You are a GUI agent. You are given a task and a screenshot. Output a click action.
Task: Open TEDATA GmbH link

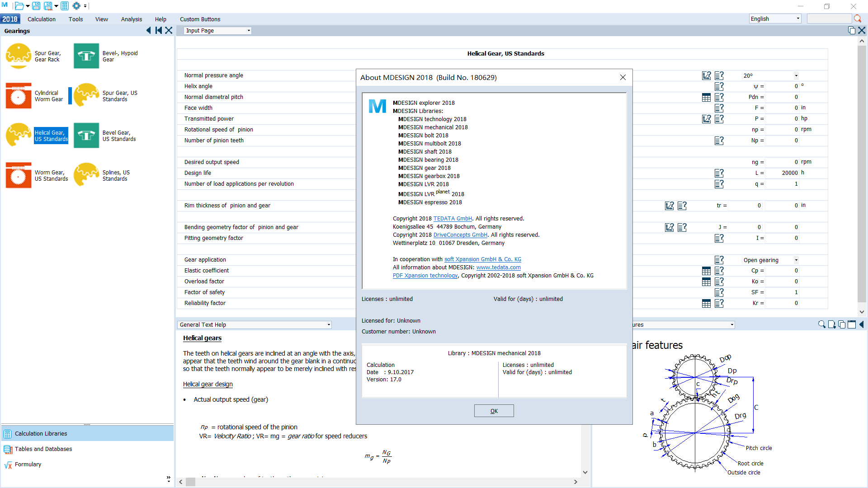pyautogui.click(x=453, y=219)
